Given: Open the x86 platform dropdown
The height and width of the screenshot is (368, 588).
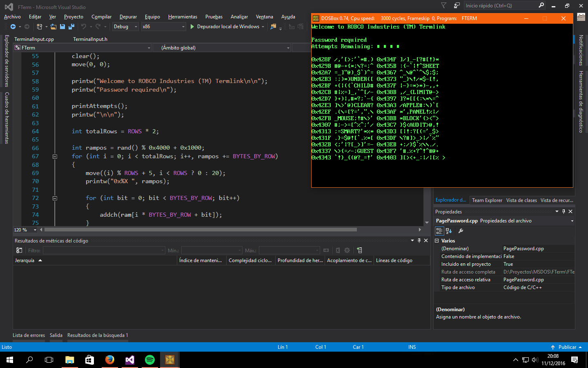Looking at the screenshot, I should tap(164, 27).
